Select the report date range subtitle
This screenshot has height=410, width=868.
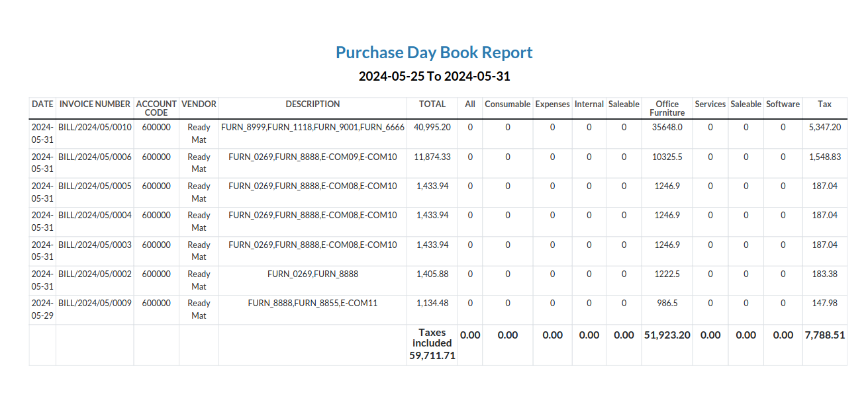[x=434, y=76]
